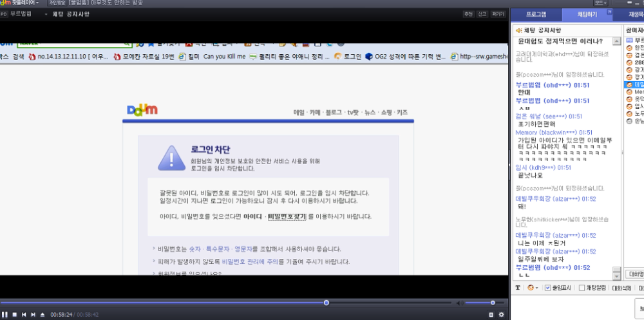Viewport: 644px width, 320px height.
Task: Click username 부르범웜 (ohd***) 01:52 in chat
Action: (x=553, y=267)
